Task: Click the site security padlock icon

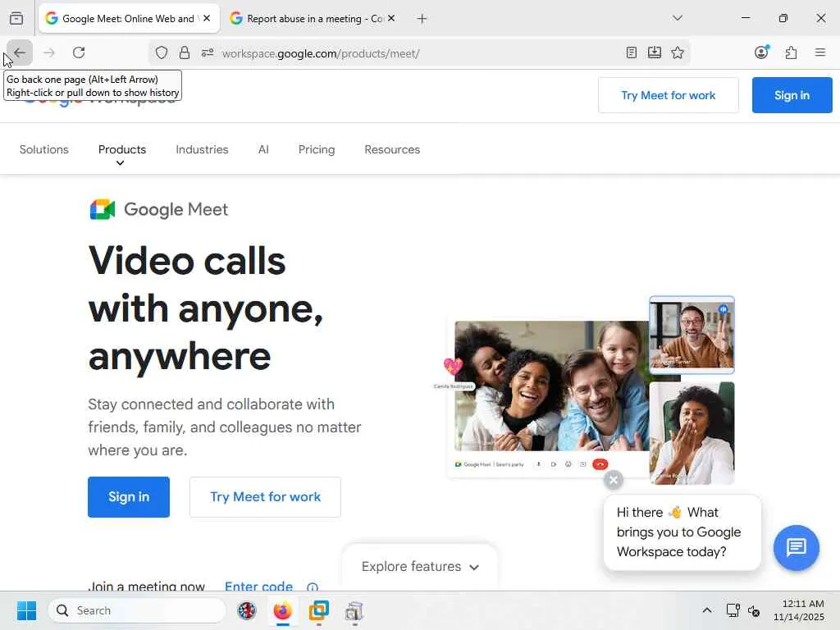Action: pos(185,52)
